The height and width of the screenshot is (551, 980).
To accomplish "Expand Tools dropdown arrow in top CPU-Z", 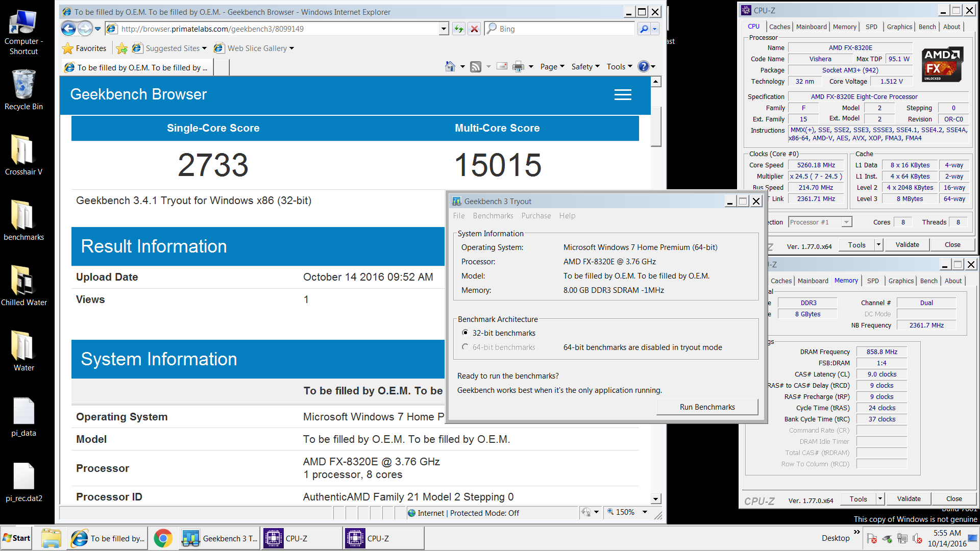I will 879,245.
